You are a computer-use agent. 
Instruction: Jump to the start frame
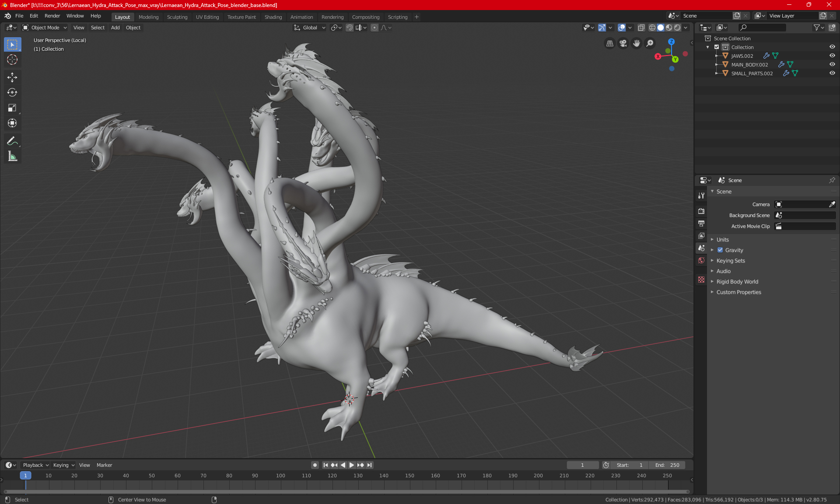point(325,465)
